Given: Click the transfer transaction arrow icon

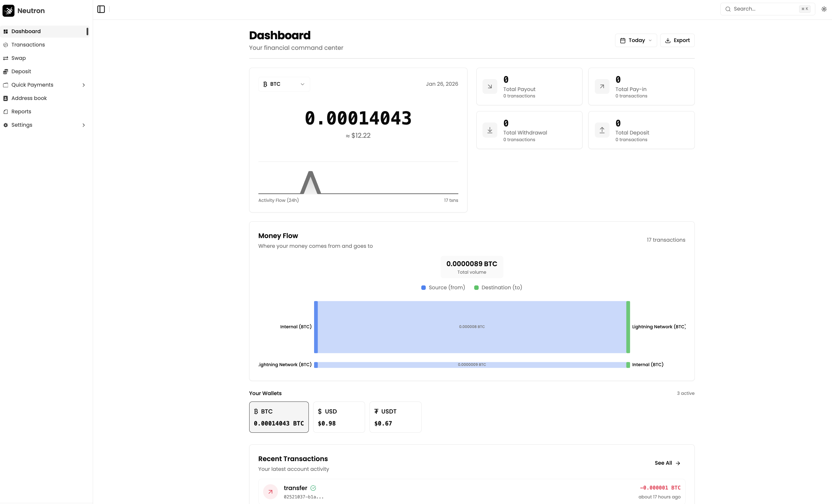Looking at the screenshot, I should tap(270, 491).
